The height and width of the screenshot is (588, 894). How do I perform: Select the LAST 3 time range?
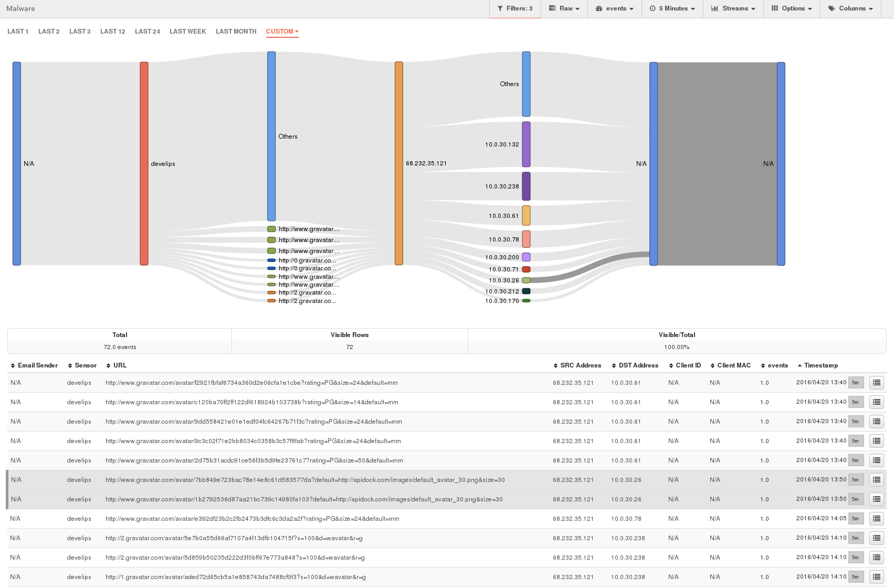click(80, 31)
